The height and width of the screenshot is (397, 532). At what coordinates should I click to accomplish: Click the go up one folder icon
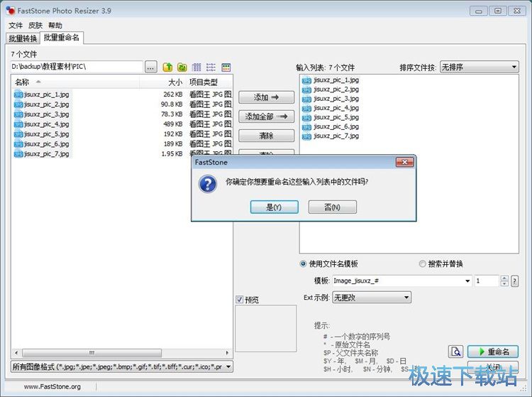coord(167,67)
